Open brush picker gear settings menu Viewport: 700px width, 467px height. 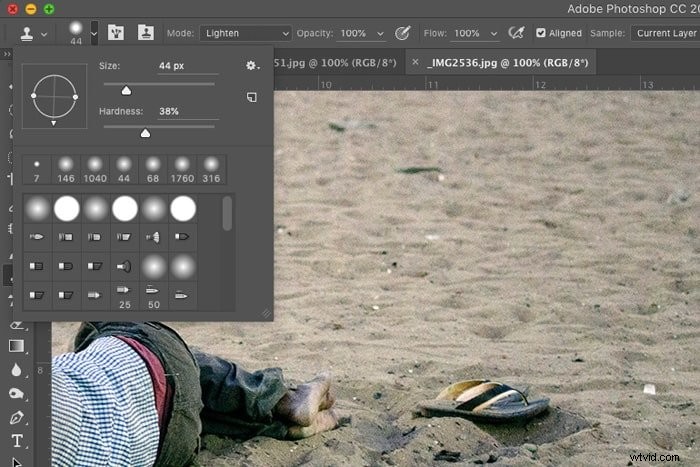pyautogui.click(x=252, y=66)
